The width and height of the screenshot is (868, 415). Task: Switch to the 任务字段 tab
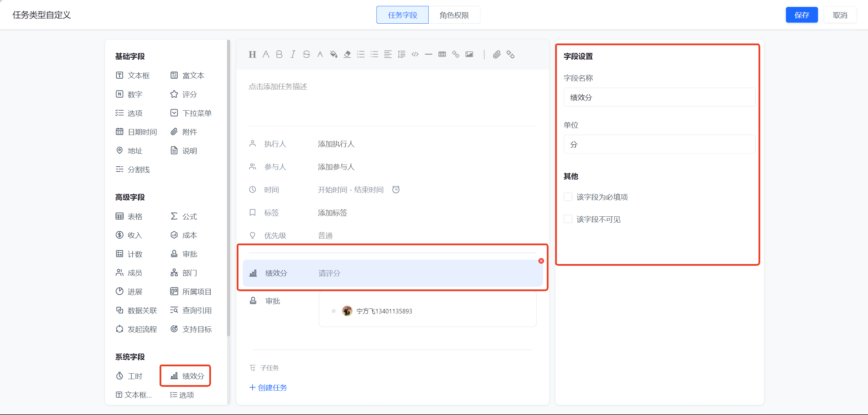coord(403,15)
